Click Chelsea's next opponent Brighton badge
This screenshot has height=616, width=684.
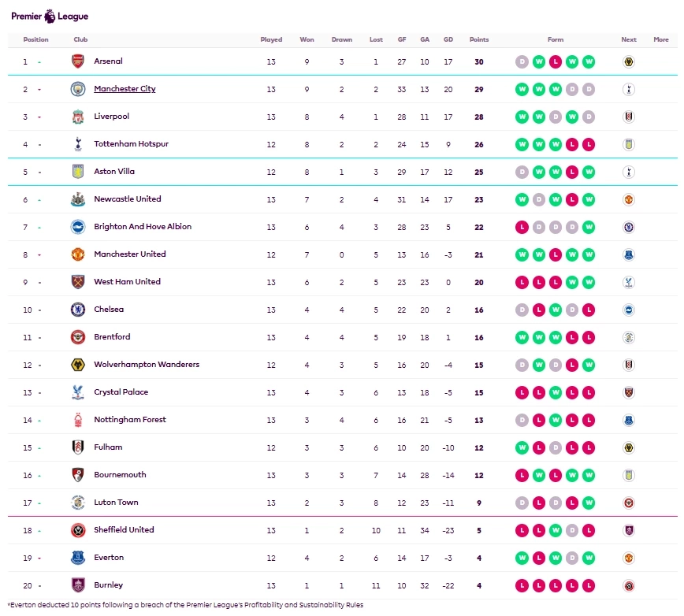point(628,310)
